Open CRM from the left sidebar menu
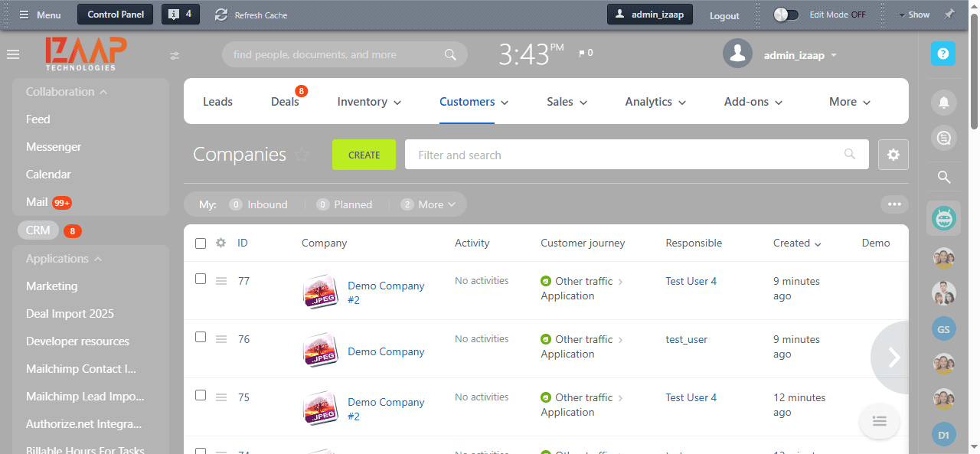This screenshot has width=980, height=454. 38,230
